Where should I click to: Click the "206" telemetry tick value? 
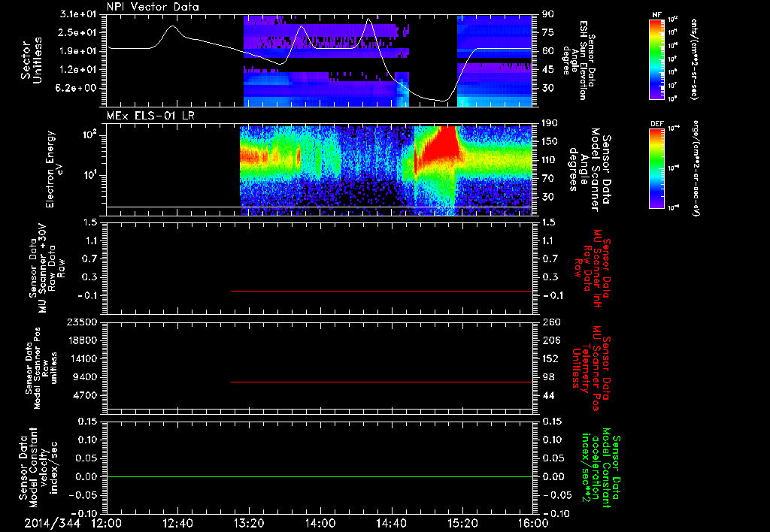550,340
